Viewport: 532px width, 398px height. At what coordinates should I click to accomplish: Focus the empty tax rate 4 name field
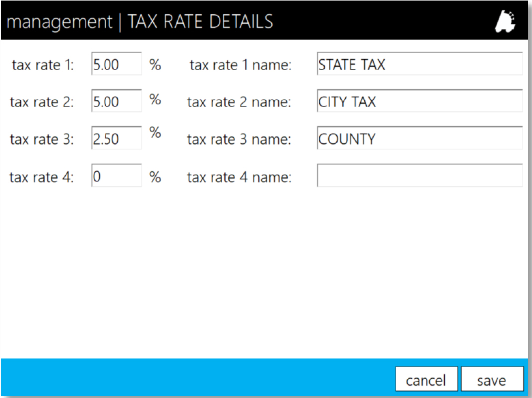(420, 176)
